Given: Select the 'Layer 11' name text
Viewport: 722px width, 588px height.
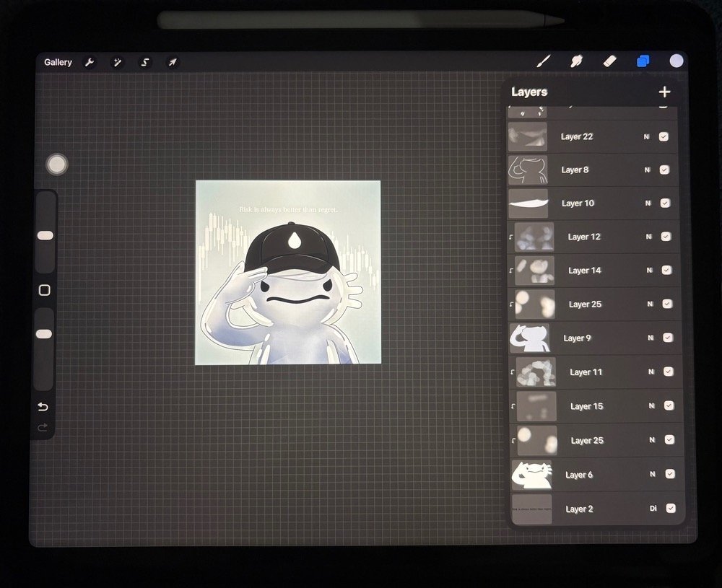Looking at the screenshot, I should coord(586,372).
